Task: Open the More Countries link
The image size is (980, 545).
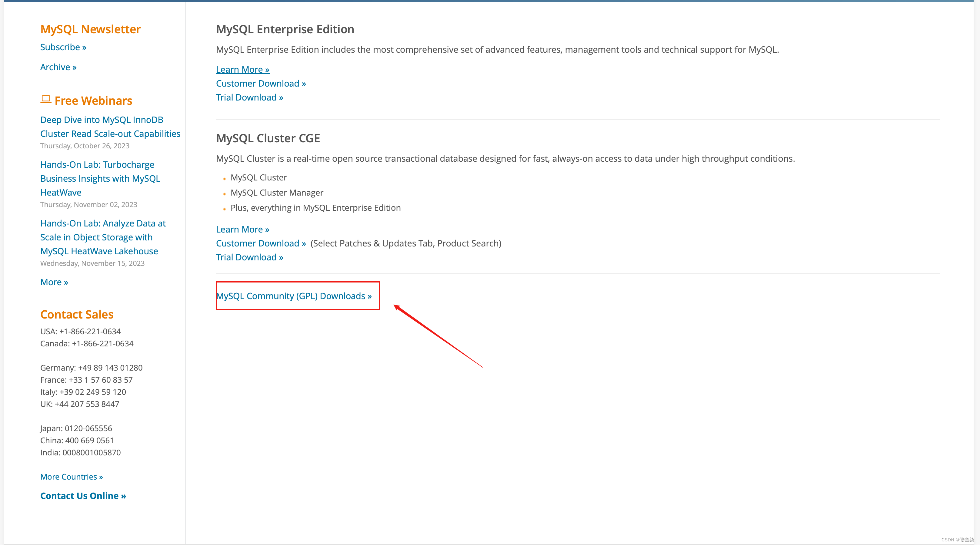Action: point(72,477)
